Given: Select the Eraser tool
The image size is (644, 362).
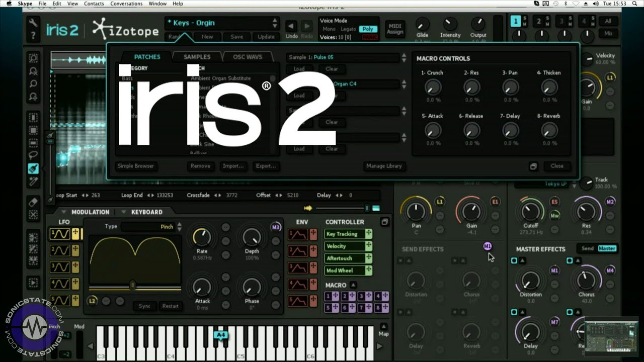Looking at the screenshot, I should [x=33, y=202].
